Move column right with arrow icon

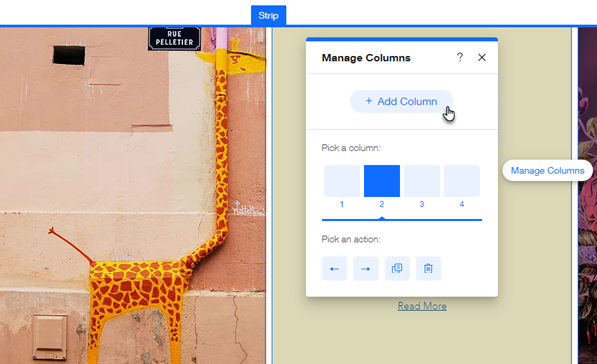[366, 269]
